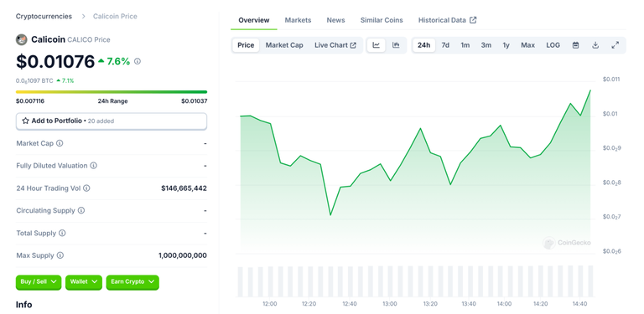Open the Similar Coins tab
This screenshot has width=644, height=314.
(x=382, y=20)
